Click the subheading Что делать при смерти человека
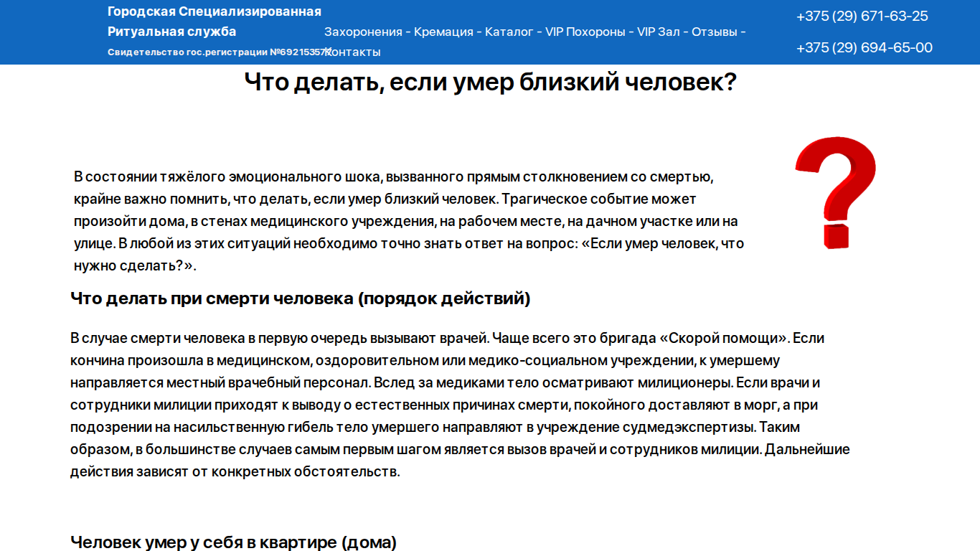The image size is (980, 551). tap(301, 298)
